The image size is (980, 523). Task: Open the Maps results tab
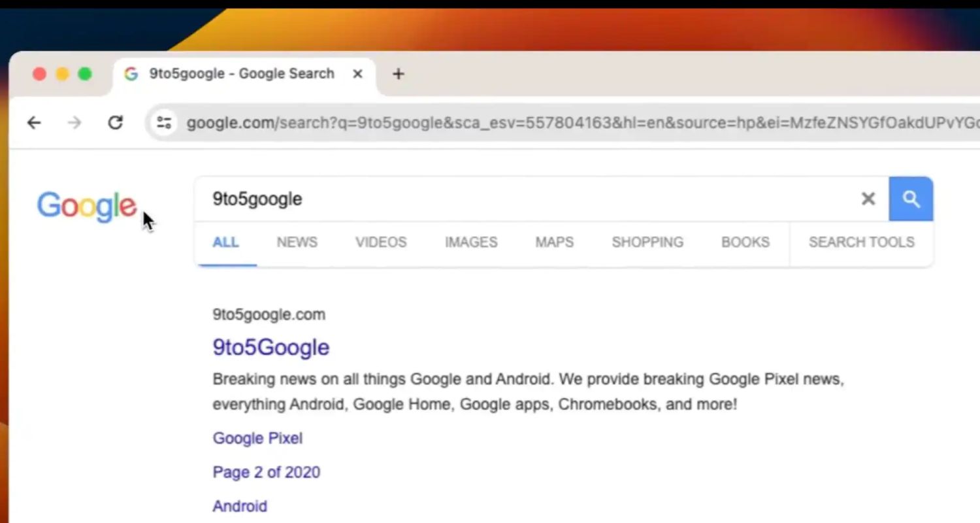click(554, 243)
